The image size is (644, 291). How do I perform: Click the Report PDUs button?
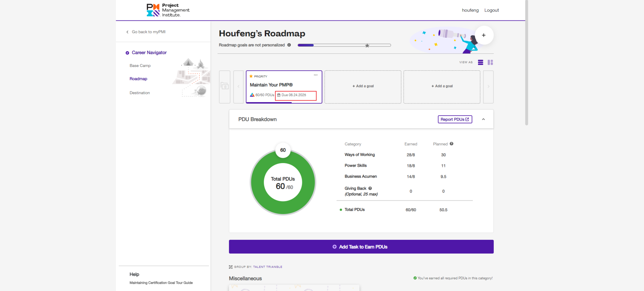455,119
